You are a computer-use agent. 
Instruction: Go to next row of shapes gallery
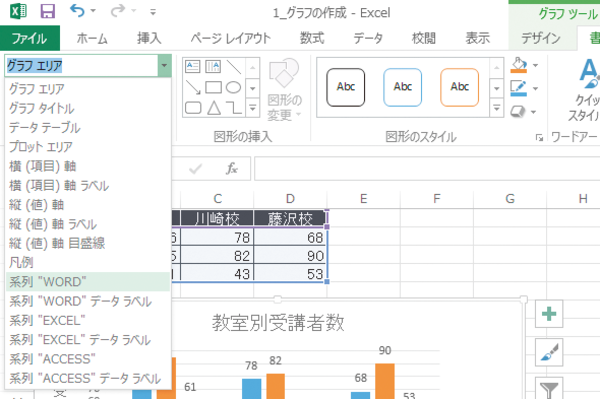click(x=253, y=88)
